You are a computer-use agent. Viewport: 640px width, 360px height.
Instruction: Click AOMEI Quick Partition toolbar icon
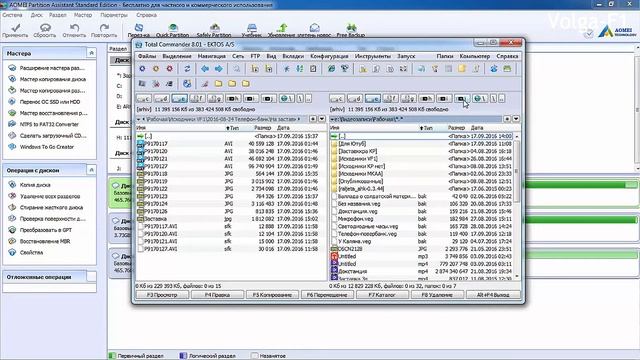pos(173,28)
